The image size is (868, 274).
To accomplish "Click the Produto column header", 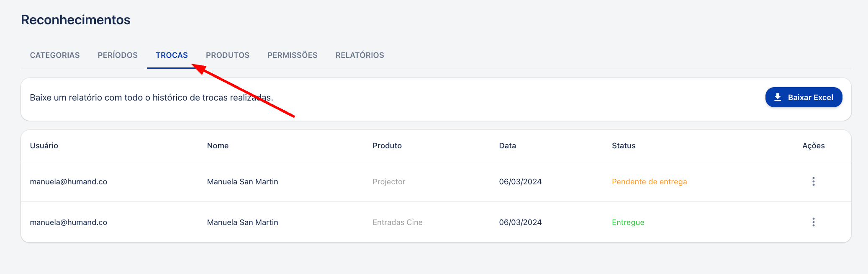I will tap(387, 145).
